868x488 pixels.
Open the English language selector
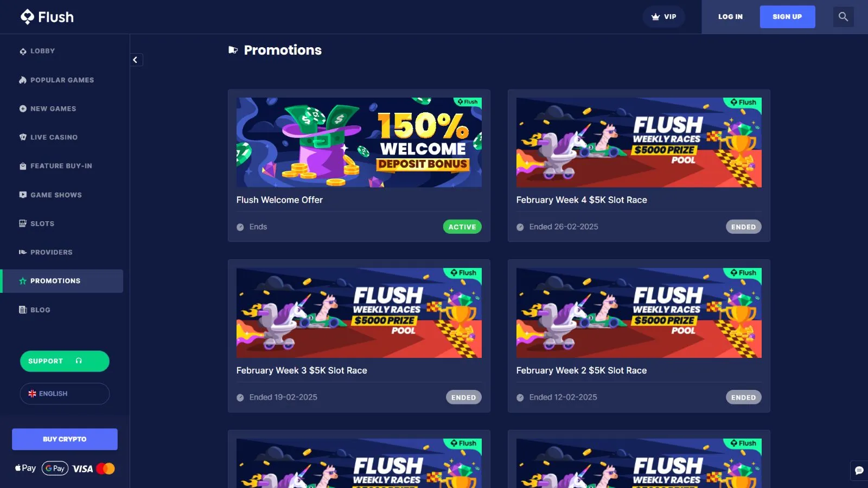pos(65,394)
